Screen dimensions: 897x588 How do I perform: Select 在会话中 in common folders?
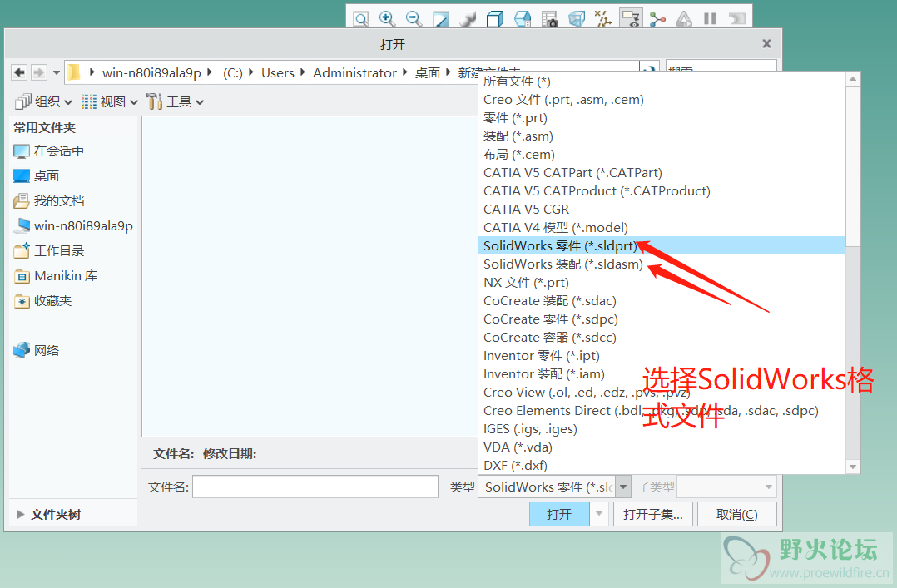(49, 151)
